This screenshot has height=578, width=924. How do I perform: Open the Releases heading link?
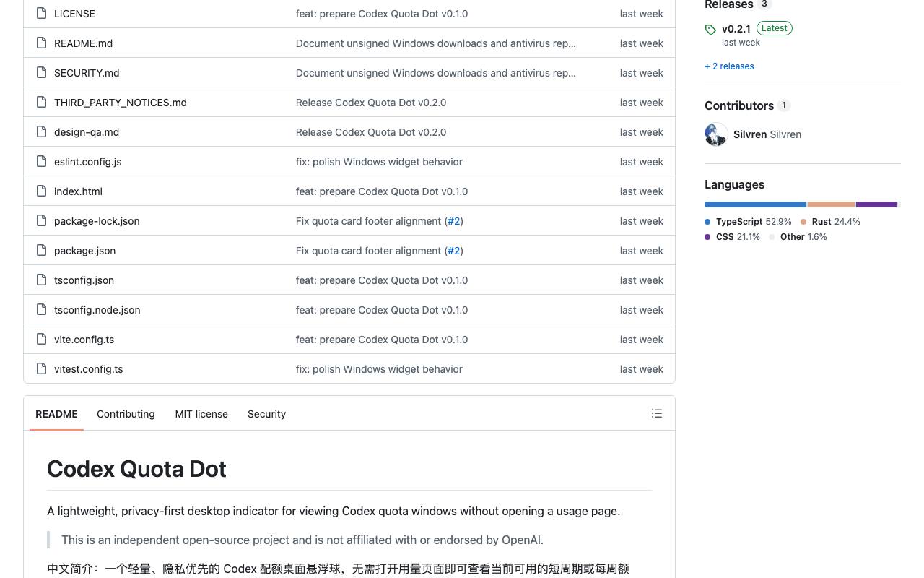pyautogui.click(x=729, y=4)
